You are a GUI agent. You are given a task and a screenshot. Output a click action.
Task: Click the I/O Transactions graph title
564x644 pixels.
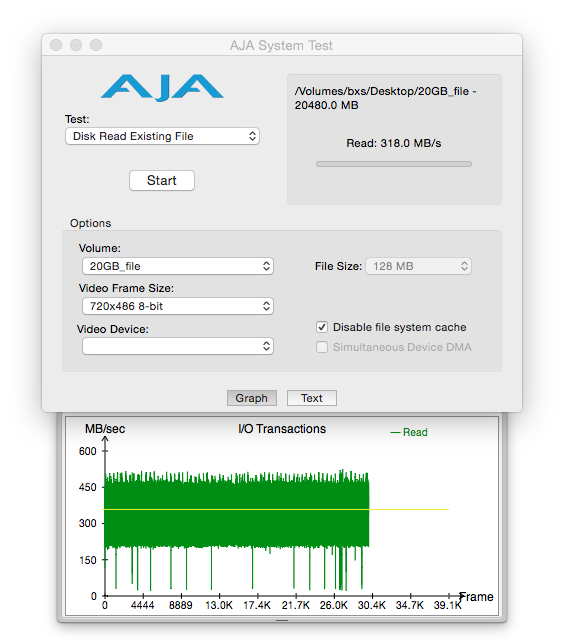tap(282, 429)
